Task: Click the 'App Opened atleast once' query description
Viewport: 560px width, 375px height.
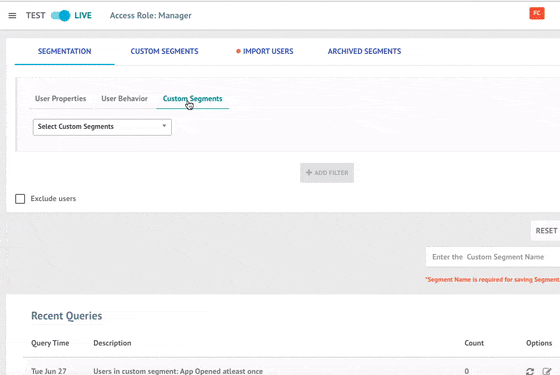Action: 178,371
